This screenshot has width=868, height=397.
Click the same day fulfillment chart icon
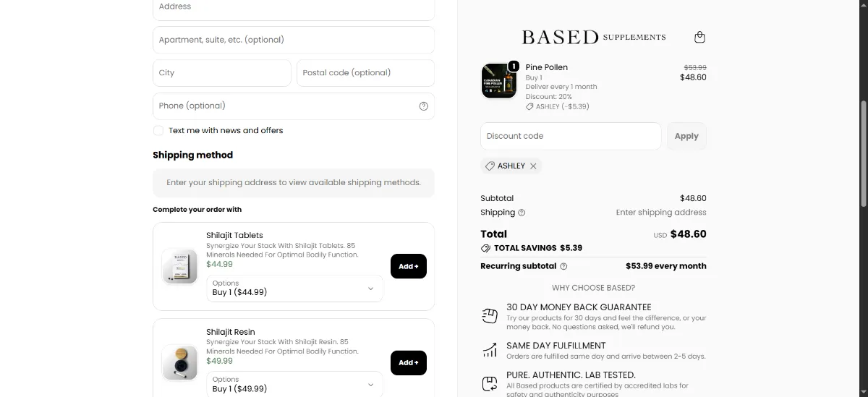click(x=490, y=350)
